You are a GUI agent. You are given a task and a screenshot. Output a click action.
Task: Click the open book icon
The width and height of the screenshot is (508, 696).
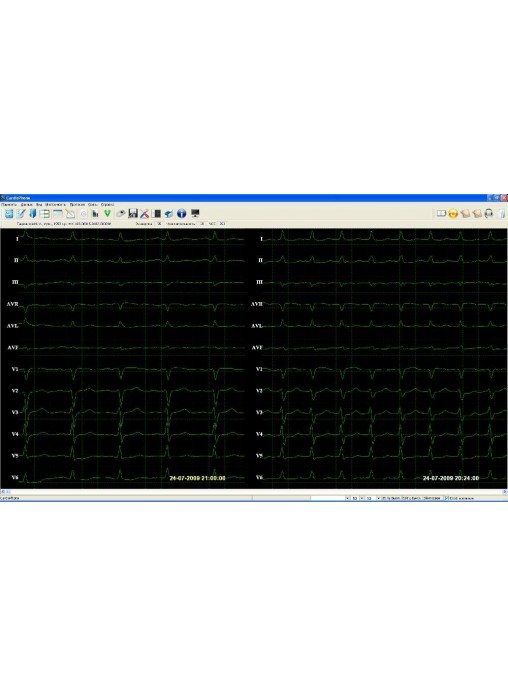[441, 214]
